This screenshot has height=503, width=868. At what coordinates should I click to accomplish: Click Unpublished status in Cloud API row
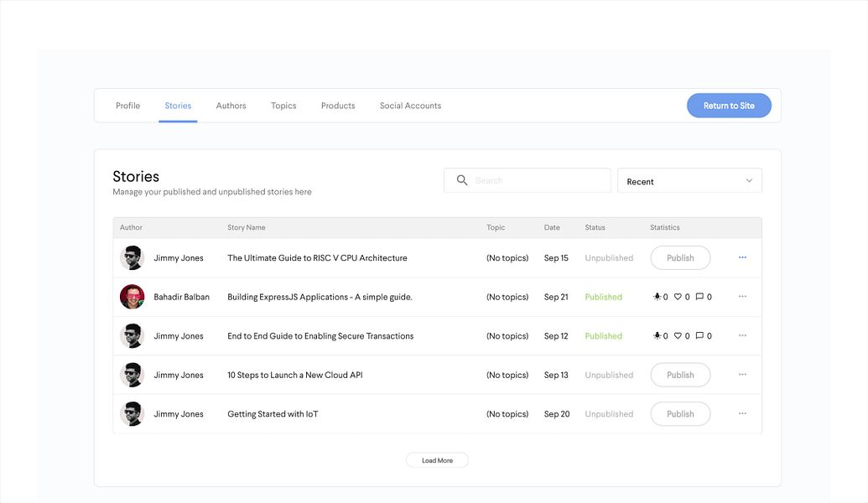point(609,375)
